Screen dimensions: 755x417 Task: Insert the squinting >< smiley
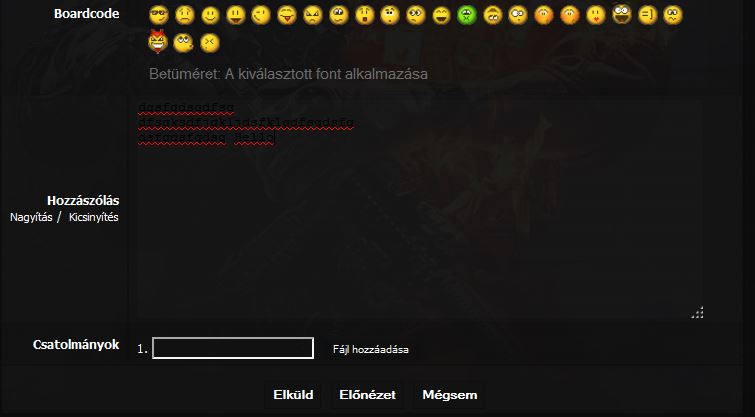tap(209, 43)
